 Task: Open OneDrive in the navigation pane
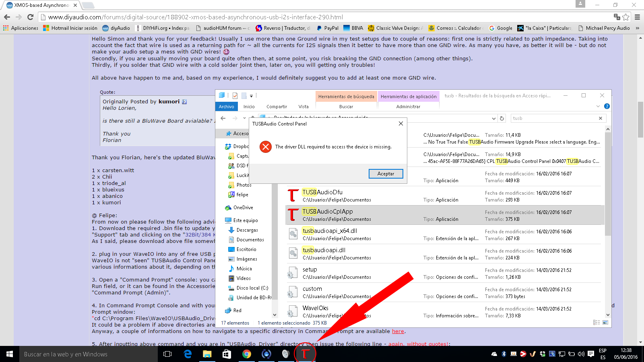243,208
